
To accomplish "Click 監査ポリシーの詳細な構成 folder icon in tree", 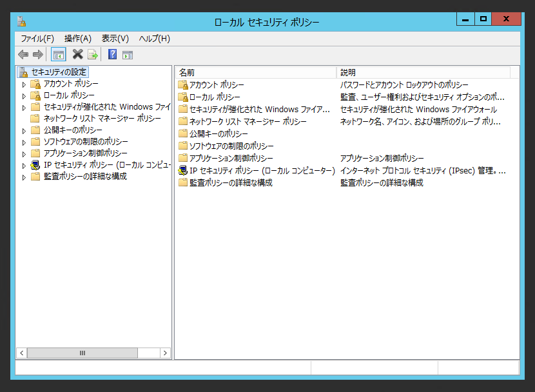I will pos(35,177).
